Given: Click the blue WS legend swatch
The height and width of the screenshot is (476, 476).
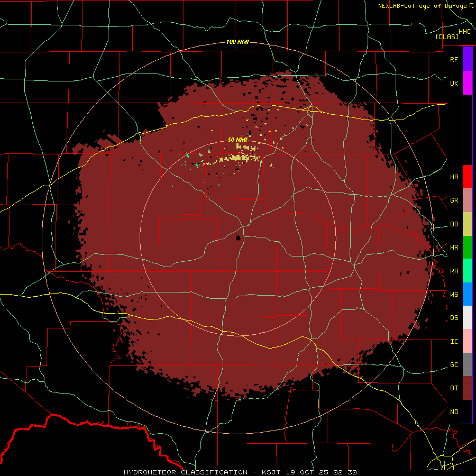Looking at the screenshot, I should [467, 294].
